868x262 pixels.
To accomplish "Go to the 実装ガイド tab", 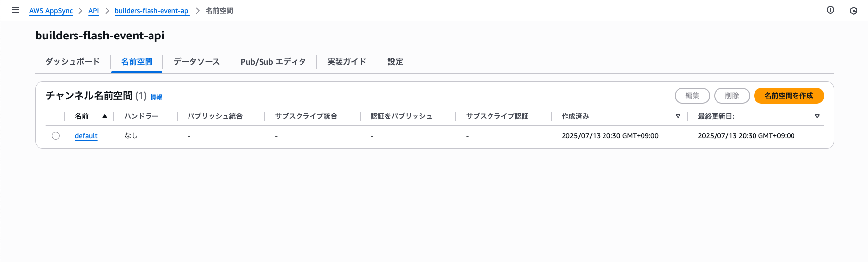I will (346, 62).
